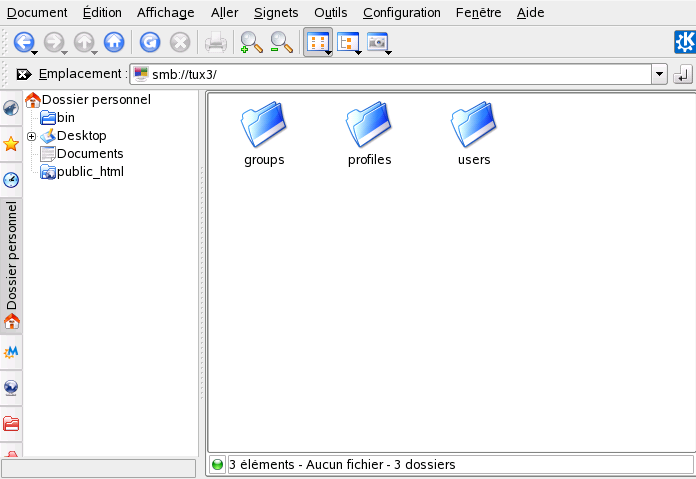Click the Go button next to location

[683, 74]
